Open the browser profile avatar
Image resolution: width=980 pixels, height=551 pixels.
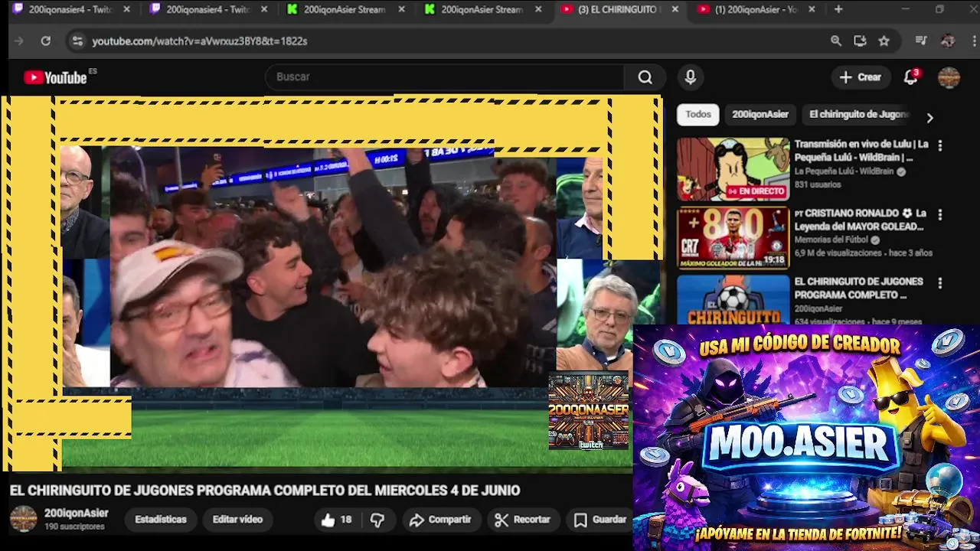(x=948, y=41)
